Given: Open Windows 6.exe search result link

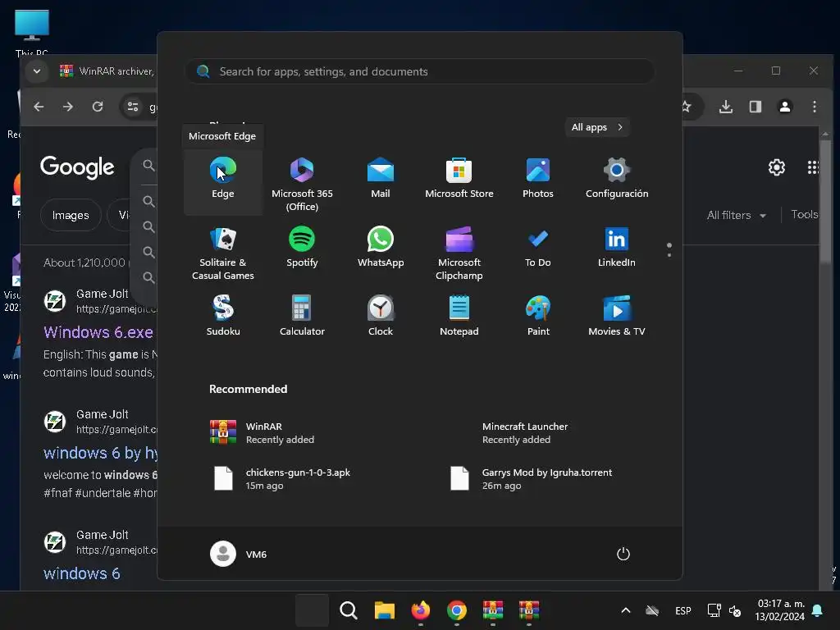Looking at the screenshot, I should [98, 332].
